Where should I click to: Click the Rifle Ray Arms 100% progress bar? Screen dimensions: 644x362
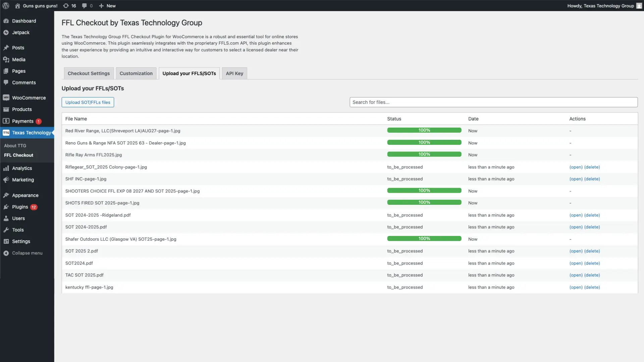pyautogui.click(x=424, y=154)
